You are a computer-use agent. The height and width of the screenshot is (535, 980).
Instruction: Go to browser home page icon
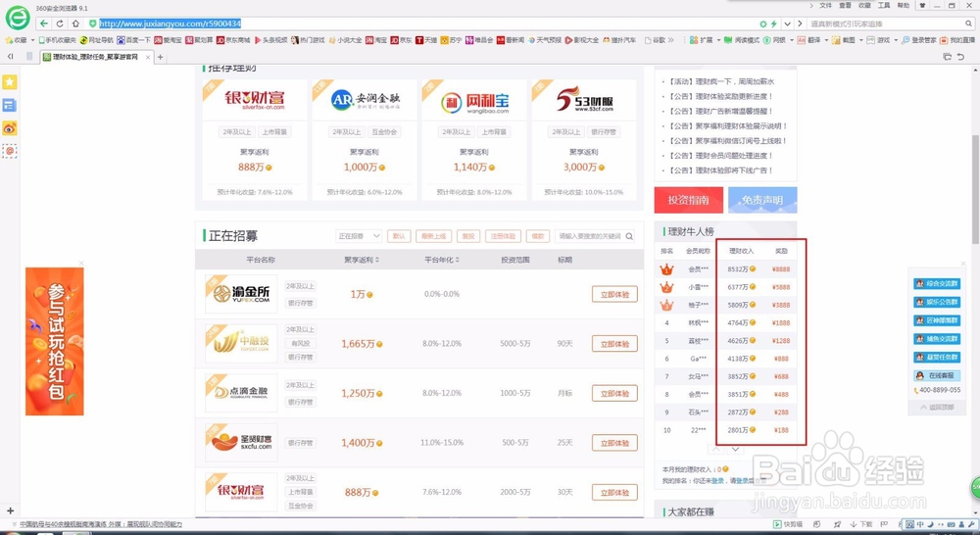pos(75,24)
